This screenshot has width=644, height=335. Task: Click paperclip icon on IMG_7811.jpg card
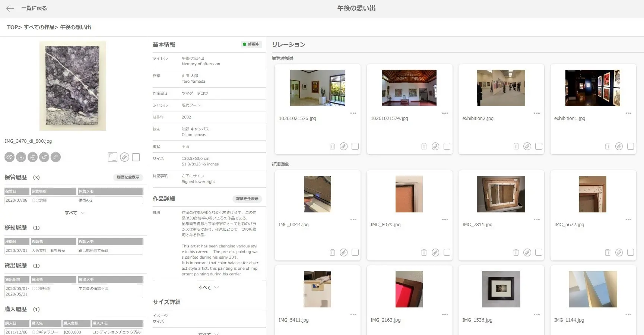click(527, 253)
